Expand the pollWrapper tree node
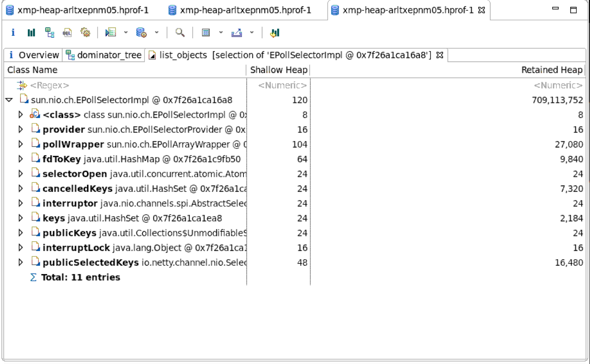 [x=20, y=144]
